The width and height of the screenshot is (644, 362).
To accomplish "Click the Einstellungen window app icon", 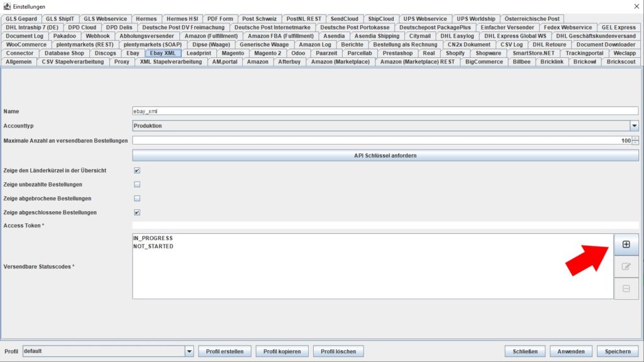I will pos(7,6).
